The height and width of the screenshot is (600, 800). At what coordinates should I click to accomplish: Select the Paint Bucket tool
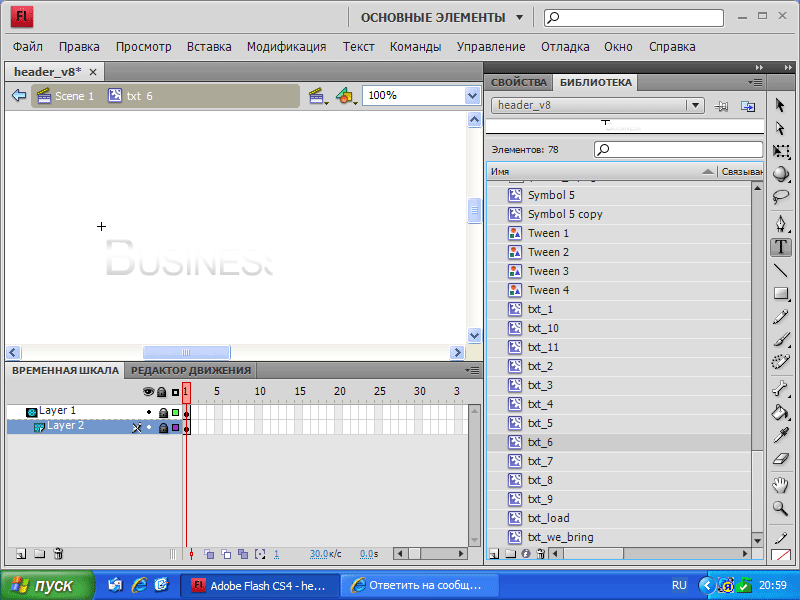pos(780,412)
